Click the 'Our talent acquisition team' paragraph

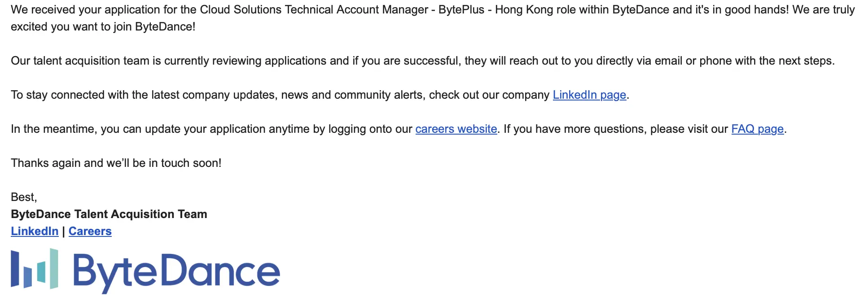pos(423,61)
